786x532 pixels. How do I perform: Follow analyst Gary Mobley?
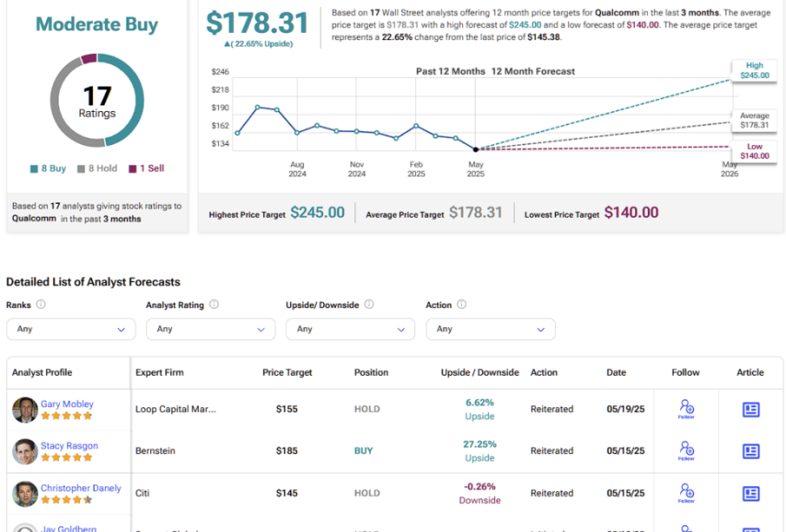pyautogui.click(x=686, y=409)
